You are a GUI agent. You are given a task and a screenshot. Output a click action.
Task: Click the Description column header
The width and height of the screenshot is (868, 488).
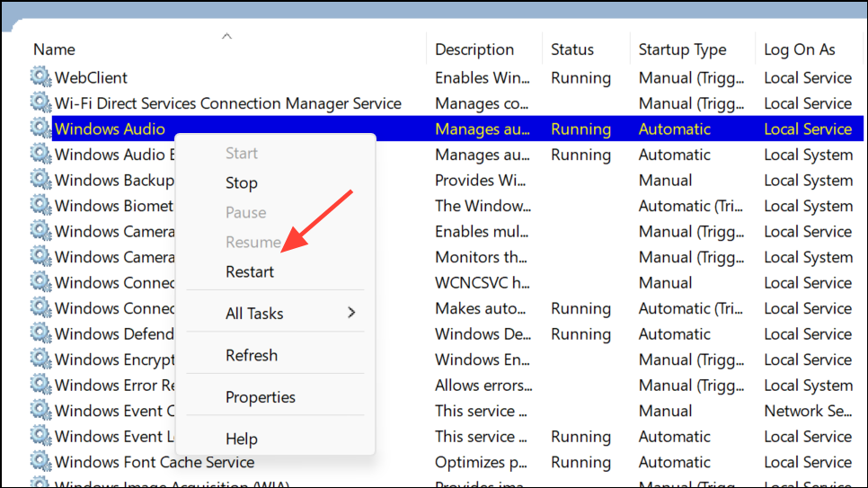[474, 49]
